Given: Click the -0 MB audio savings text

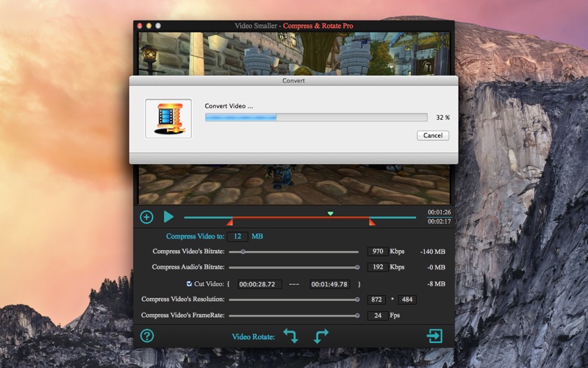Looking at the screenshot, I should click(436, 267).
